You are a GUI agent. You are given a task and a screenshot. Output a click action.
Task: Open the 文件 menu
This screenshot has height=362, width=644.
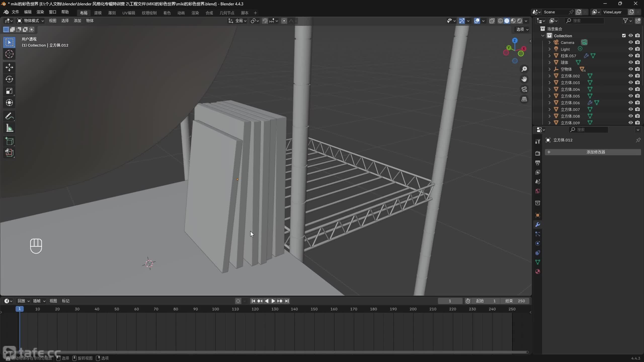[x=15, y=12]
